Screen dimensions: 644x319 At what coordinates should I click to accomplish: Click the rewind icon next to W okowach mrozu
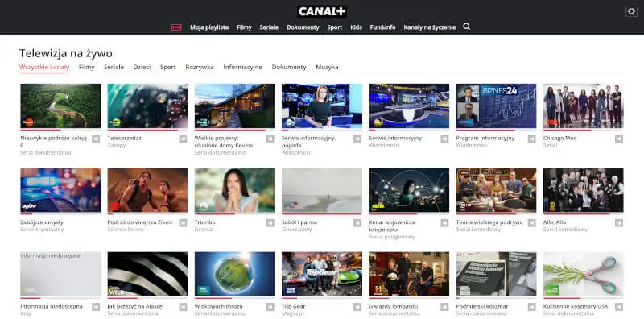[x=270, y=307]
